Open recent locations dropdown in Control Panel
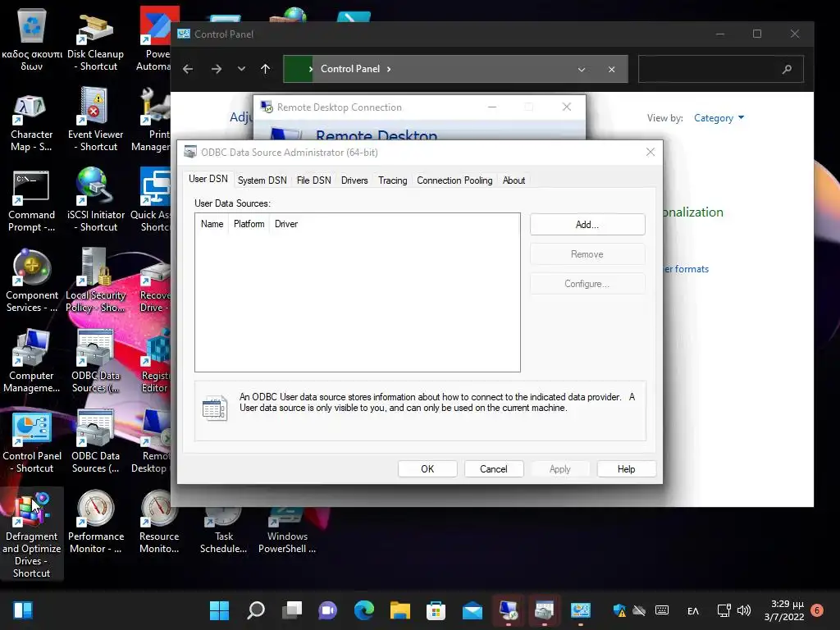 [x=242, y=69]
